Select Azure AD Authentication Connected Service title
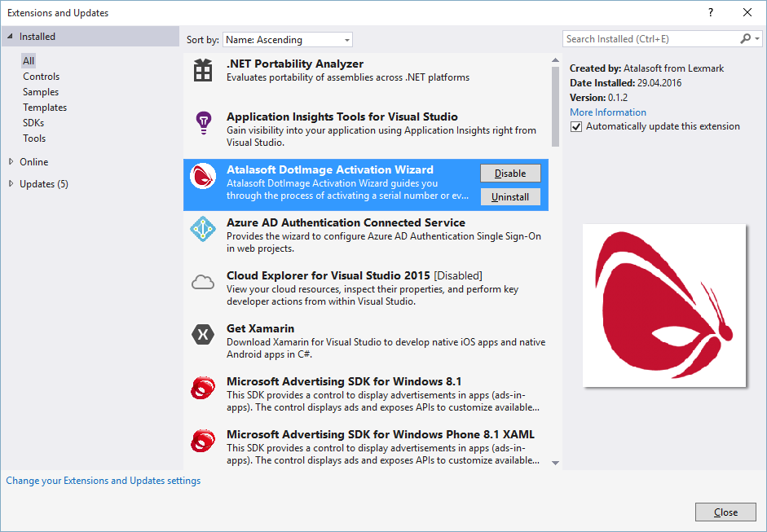Image resolution: width=767 pixels, height=532 pixels. (x=346, y=222)
